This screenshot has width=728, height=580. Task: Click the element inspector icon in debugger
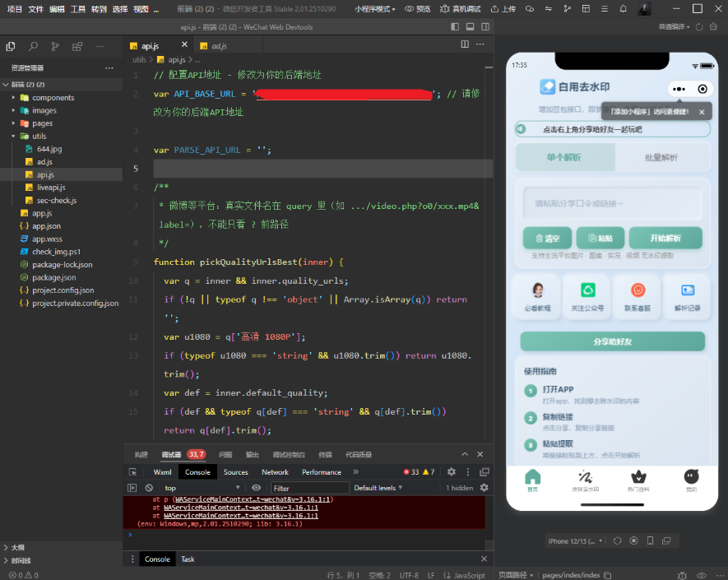click(x=132, y=471)
